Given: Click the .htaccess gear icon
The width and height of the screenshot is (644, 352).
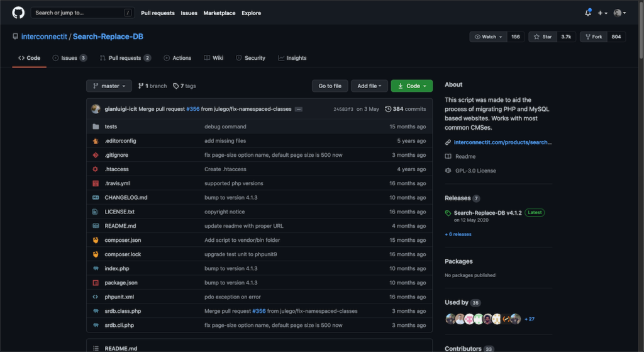Looking at the screenshot, I should coord(96,169).
